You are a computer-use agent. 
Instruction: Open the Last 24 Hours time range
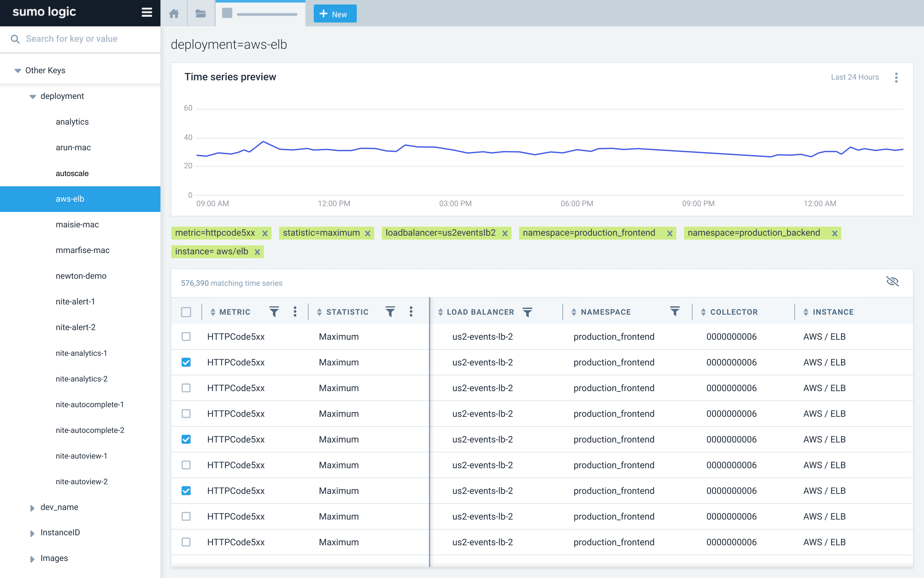854,77
